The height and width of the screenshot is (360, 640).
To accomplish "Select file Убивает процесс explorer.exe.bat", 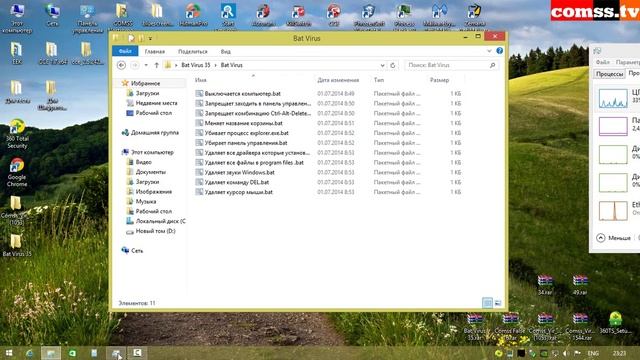I will pyautogui.click(x=247, y=133).
